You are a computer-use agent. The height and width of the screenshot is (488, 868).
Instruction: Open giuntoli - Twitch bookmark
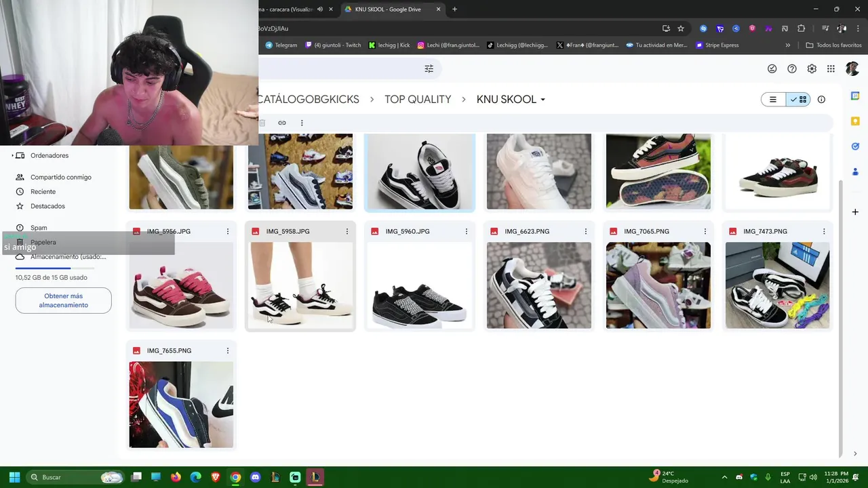click(333, 45)
